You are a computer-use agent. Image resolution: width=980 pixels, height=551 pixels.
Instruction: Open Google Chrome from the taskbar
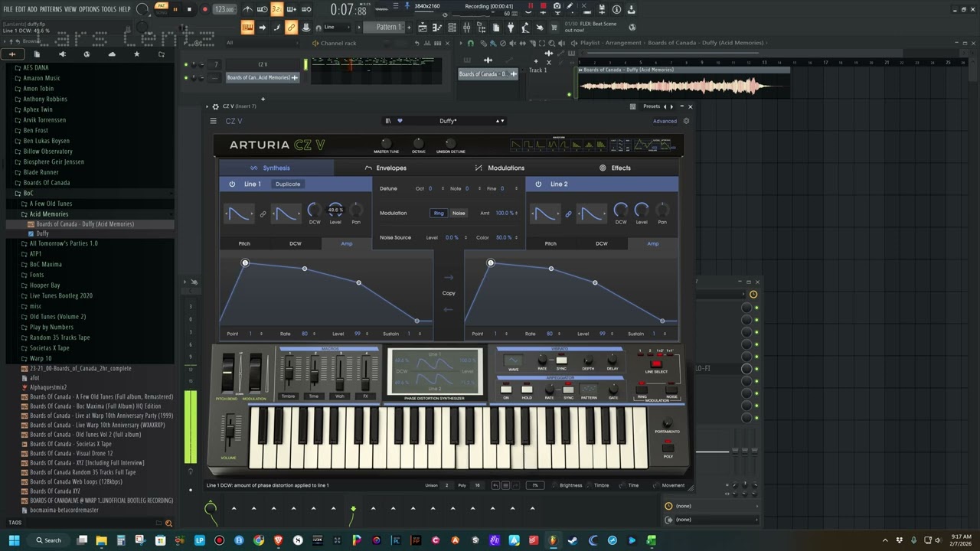pos(259,540)
